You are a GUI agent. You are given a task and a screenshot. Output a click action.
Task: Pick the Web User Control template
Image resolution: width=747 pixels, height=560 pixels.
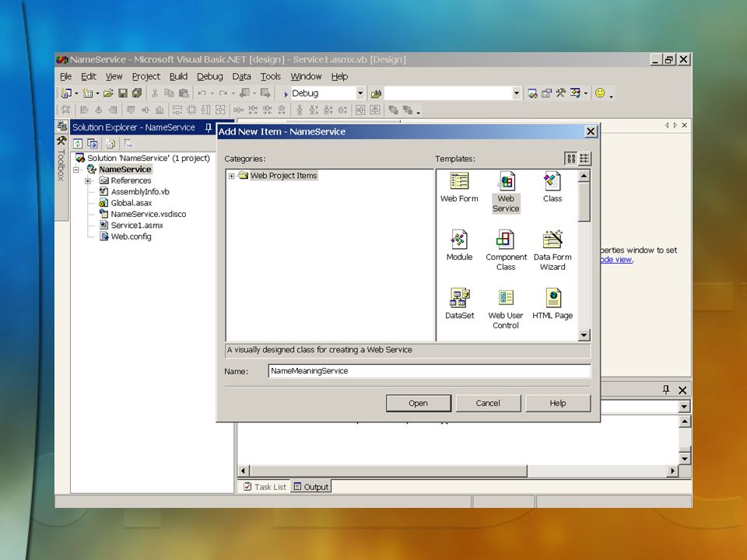coord(506,310)
